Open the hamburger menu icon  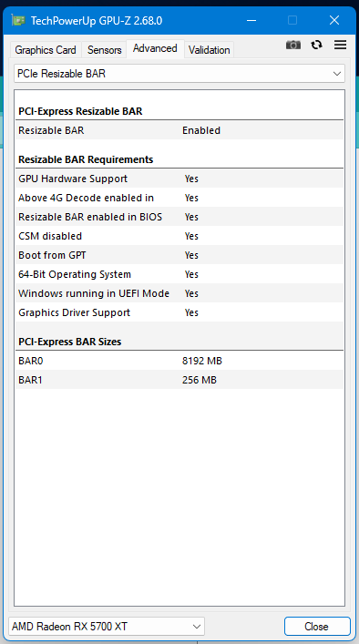coord(340,45)
